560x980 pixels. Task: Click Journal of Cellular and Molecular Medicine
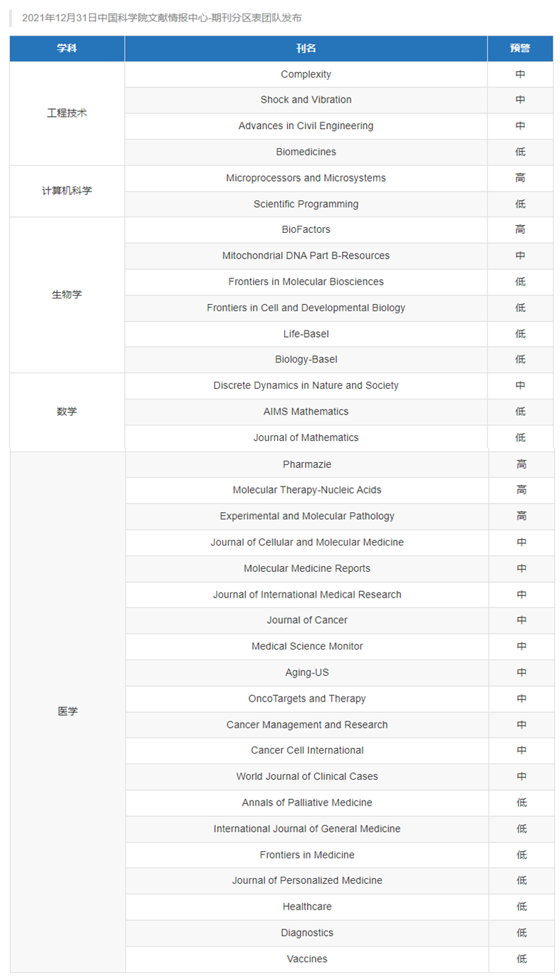(x=307, y=542)
